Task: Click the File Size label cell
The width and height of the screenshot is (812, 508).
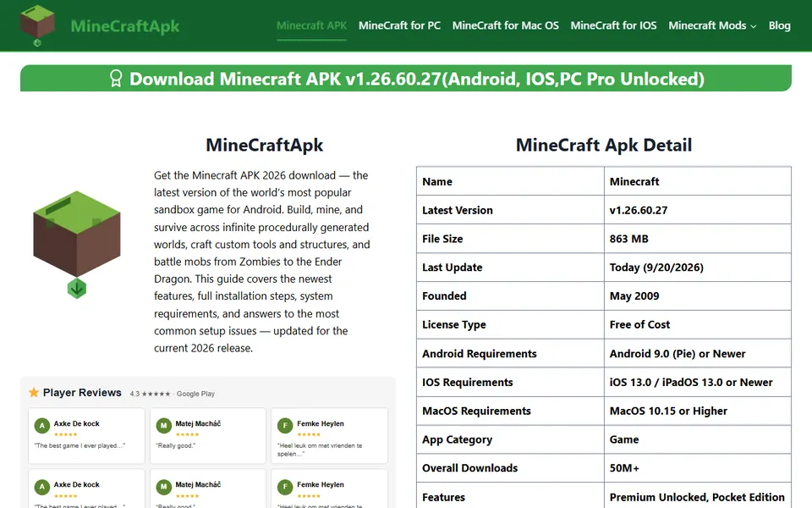Action: 510,239
